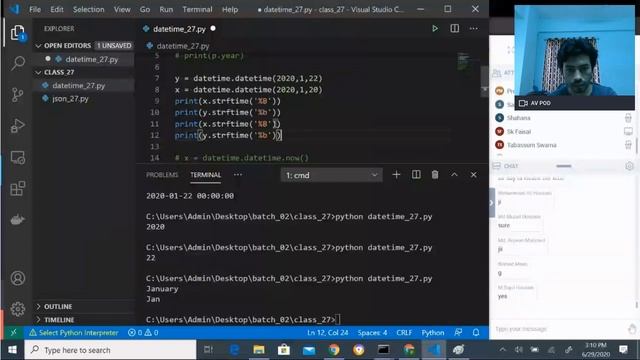
Task: Split the editor to the right
Action: [x=454, y=29]
